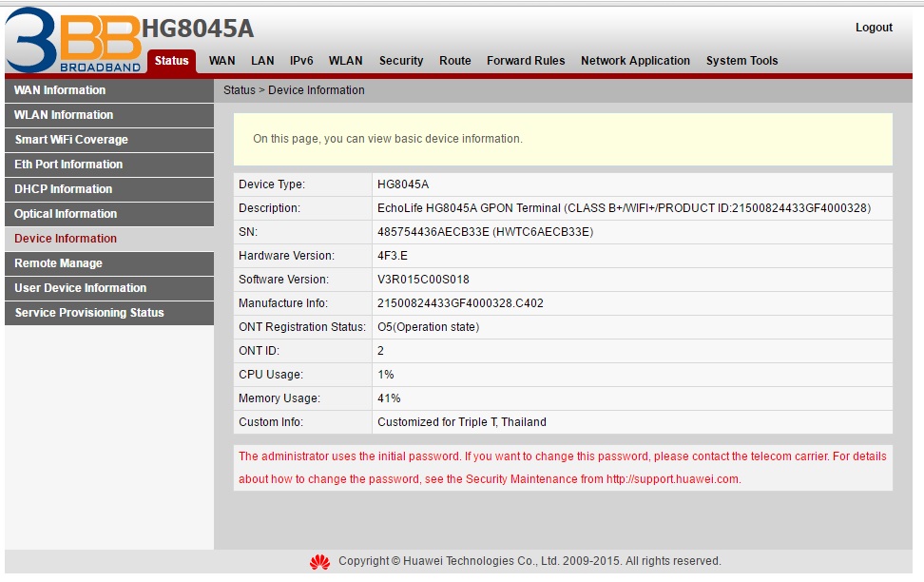This screenshot has width=924, height=582.
Task: Click the Status > Device Information breadcrumb
Action: [x=294, y=90]
